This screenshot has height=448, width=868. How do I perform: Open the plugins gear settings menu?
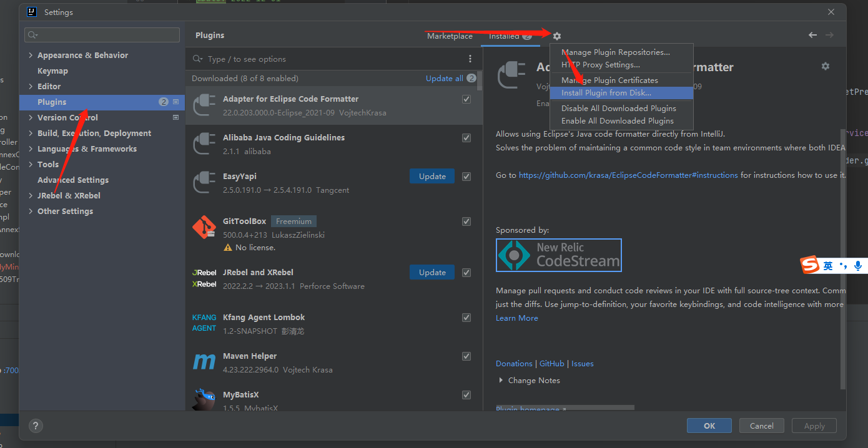557,36
